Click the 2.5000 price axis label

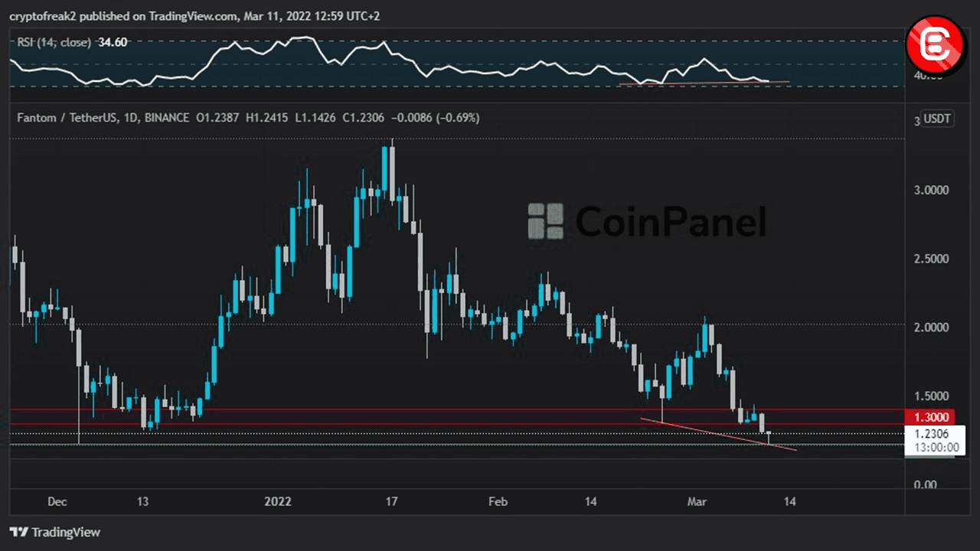point(932,259)
